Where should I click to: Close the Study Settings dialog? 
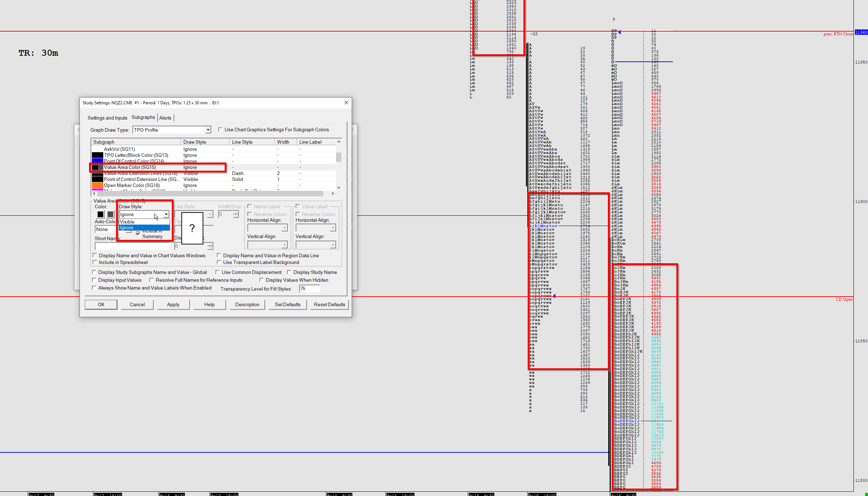346,103
